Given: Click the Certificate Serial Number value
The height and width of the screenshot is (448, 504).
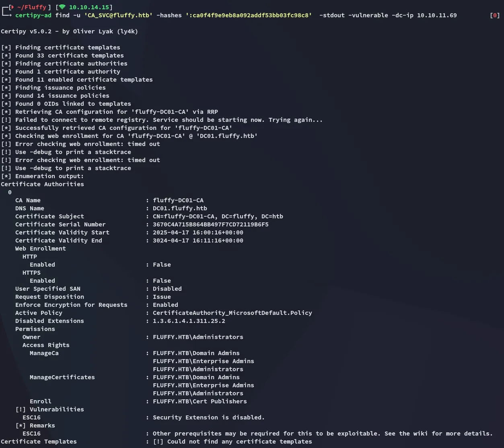Looking at the screenshot, I should point(210,224).
